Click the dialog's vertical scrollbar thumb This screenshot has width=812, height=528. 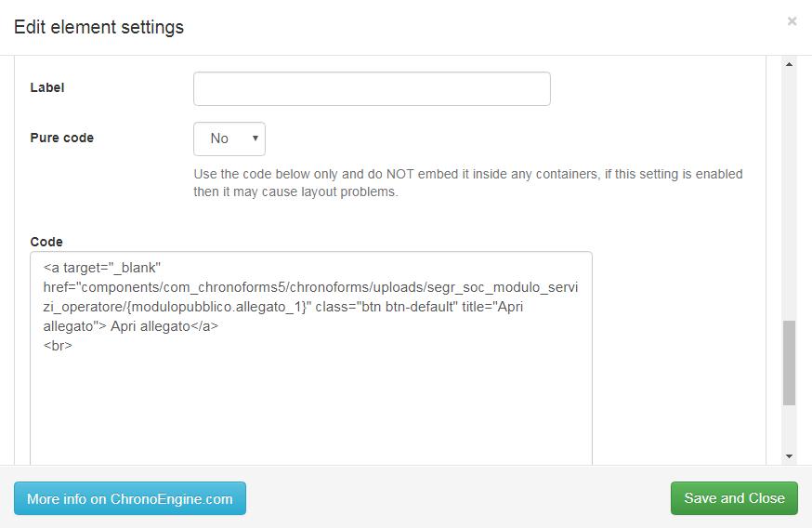(789, 363)
